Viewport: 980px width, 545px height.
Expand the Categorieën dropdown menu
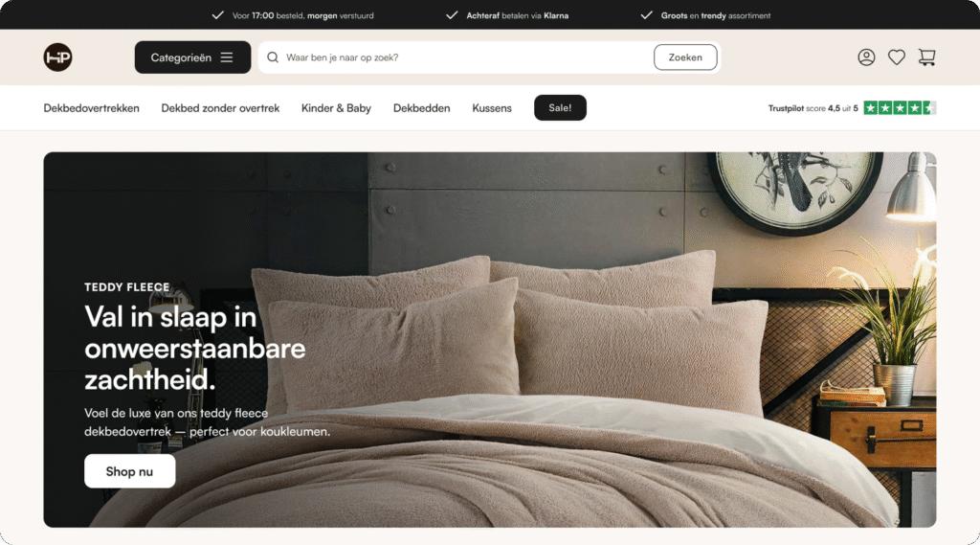point(192,57)
